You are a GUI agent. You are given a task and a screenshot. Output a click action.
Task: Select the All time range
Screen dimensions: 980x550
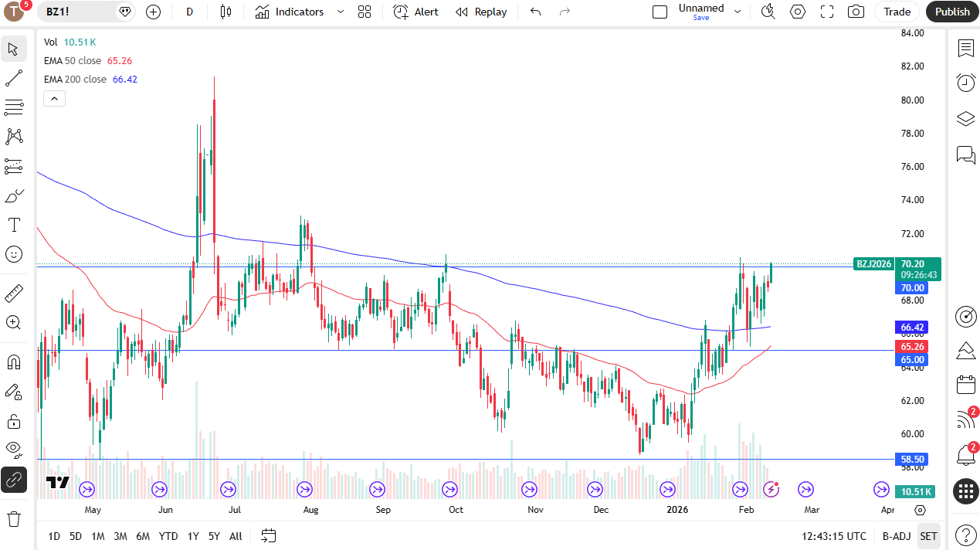coord(236,536)
